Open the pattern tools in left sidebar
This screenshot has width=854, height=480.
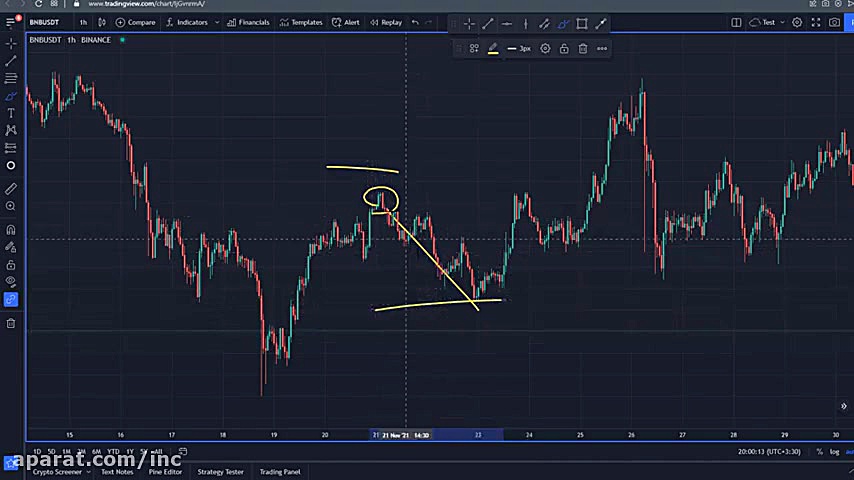[11, 130]
